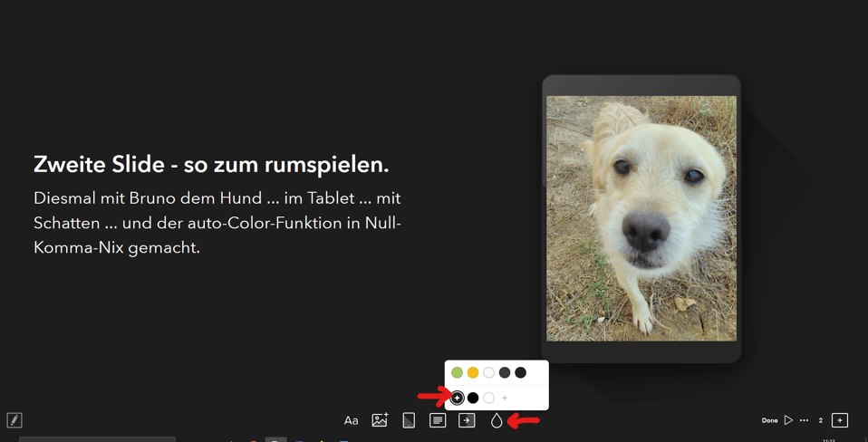
Task: Click the transition arrow icon
Action: click(x=467, y=420)
